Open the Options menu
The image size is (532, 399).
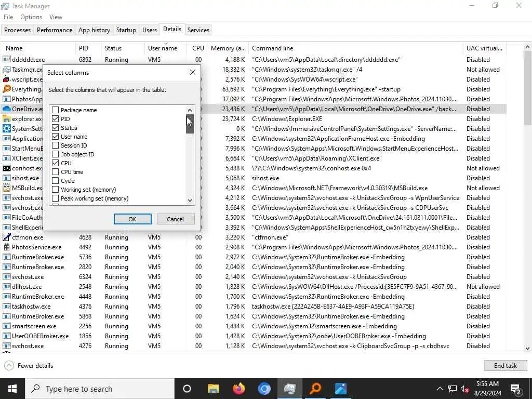(31, 17)
